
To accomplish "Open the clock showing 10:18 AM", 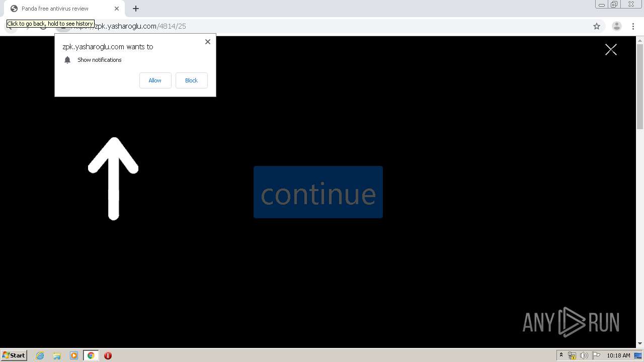I will pyautogui.click(x=618, y=355).
